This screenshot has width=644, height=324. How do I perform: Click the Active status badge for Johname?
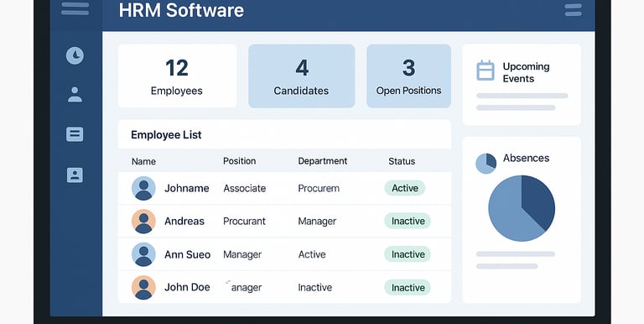tap(404, 188)
